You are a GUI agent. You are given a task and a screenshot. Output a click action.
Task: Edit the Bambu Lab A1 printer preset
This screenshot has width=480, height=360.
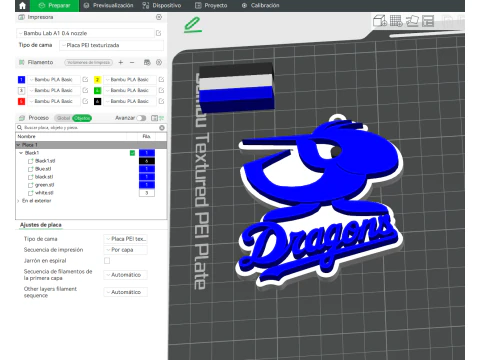(x=159, y=33)
